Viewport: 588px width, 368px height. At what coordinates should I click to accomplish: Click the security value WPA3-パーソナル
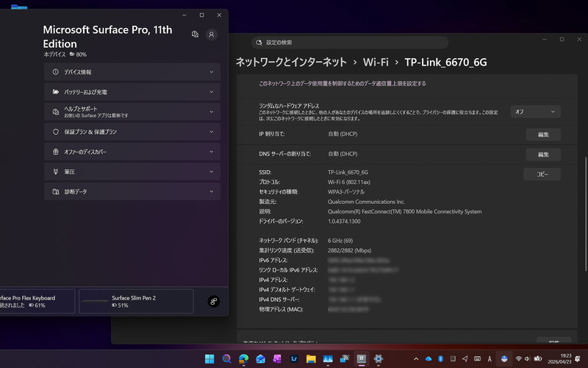pyautogui.click(x=346, y=192)
